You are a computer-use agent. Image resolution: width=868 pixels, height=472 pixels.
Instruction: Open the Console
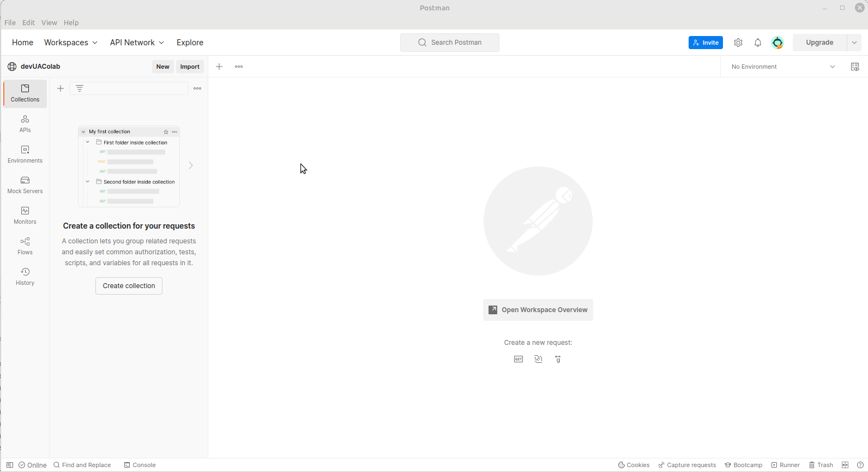coord(140,465)
